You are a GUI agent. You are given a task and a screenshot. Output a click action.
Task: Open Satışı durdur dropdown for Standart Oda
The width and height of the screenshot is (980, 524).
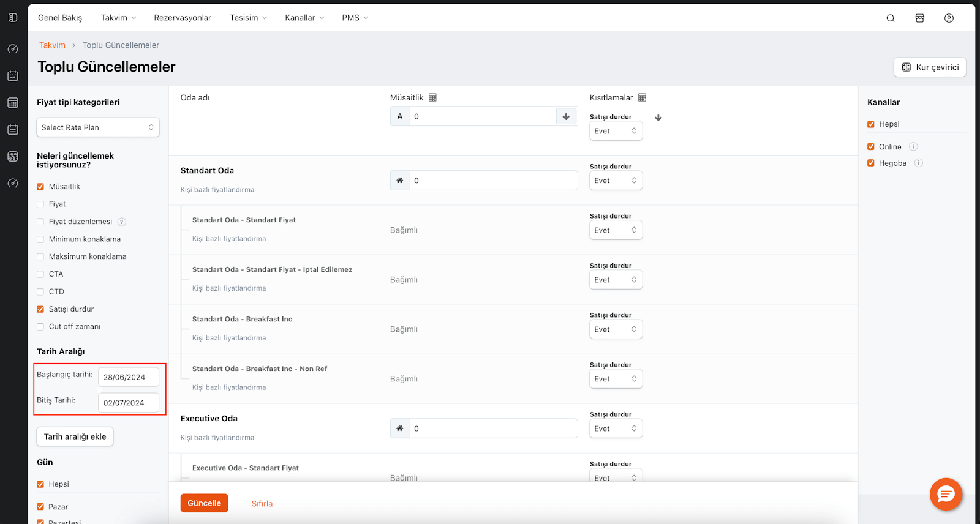(x=616, y=181)
